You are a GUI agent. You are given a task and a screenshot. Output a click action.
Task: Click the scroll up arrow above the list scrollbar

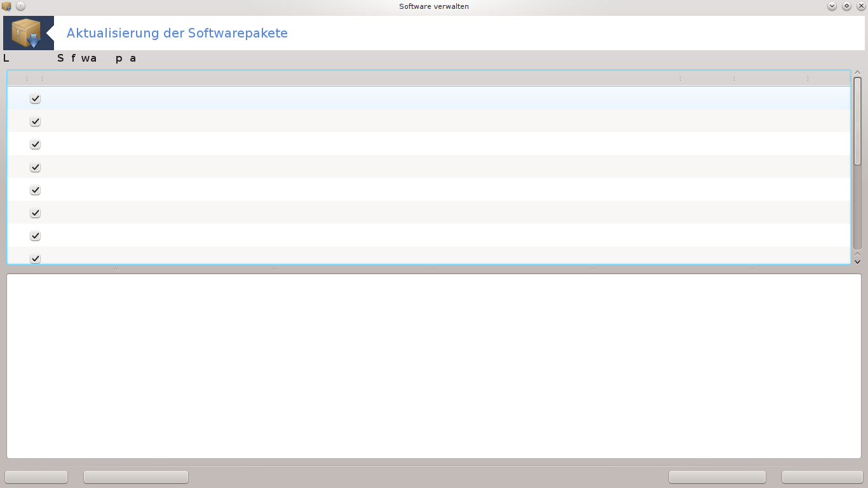click(x=857, y=73)
